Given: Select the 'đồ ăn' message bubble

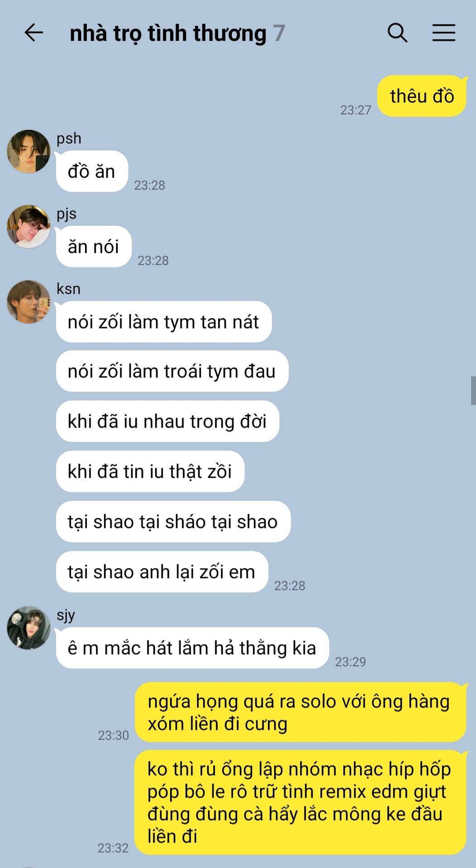Looking at the screenshot, I should coord(92,171).
